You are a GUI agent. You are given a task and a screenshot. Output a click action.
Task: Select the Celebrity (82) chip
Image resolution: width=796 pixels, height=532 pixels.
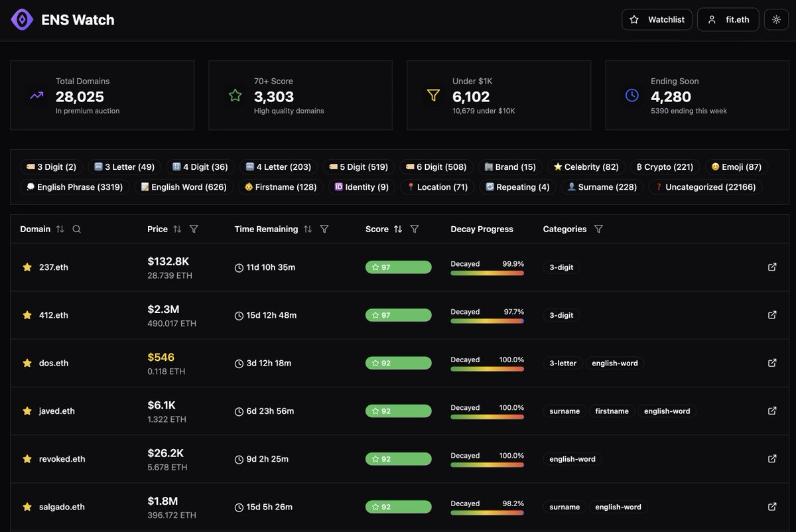click(x=586, y=167)
